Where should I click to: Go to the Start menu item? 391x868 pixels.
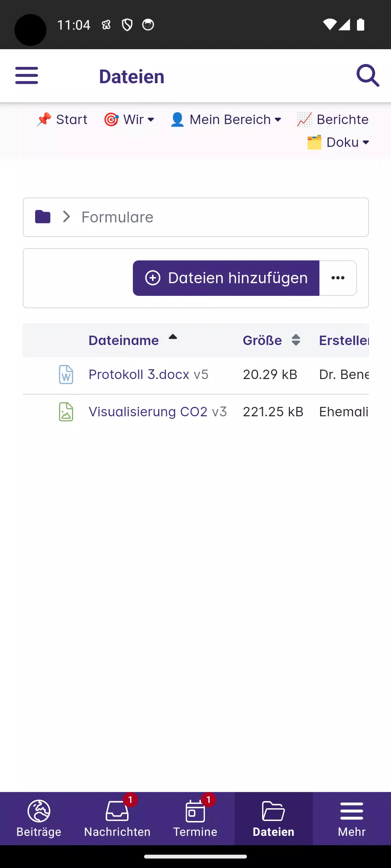pyautogui.click(x=62, y=120)
